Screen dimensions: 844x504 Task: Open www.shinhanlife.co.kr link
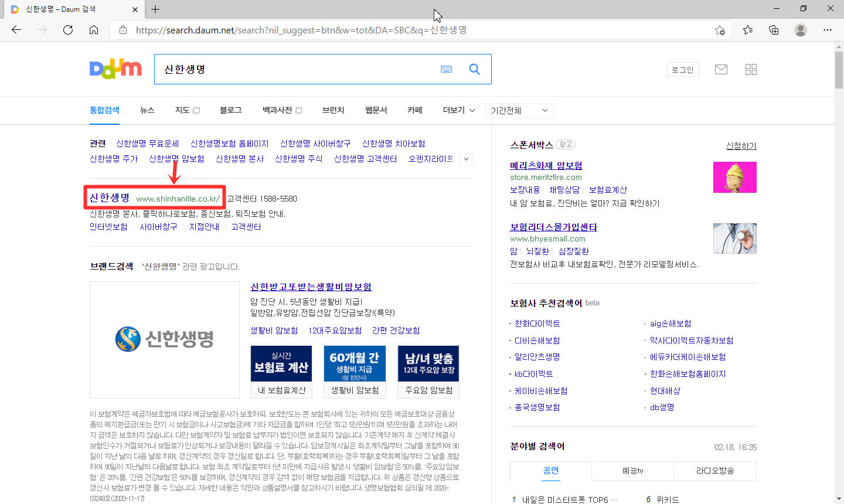[x=178, y=199]
